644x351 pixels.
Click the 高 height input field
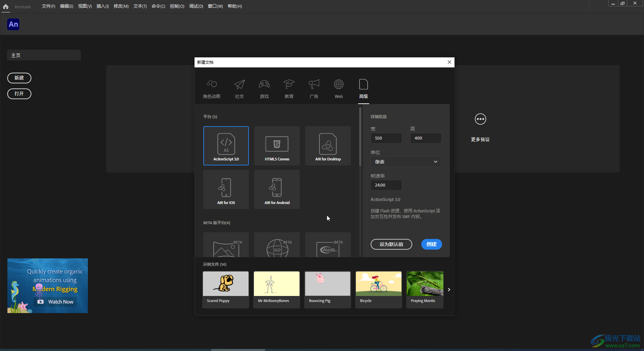point(426,138)
